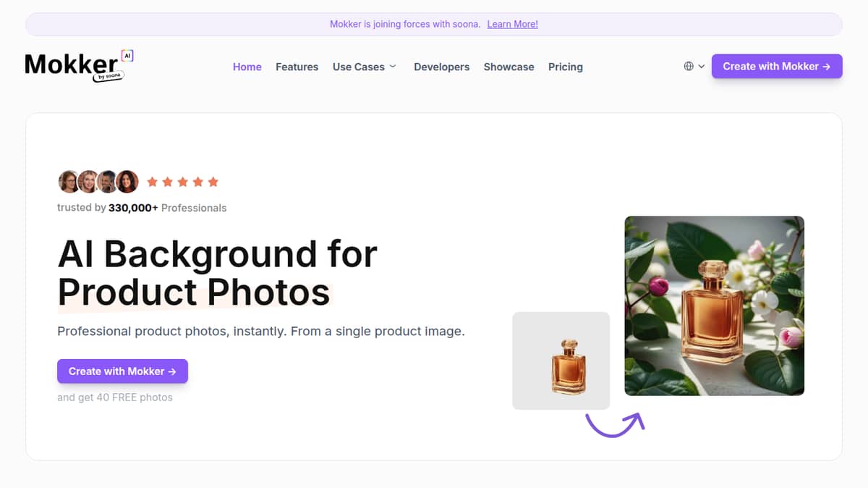
Task: Follow the Learn More! banner link
Action: tap(512, 24)
